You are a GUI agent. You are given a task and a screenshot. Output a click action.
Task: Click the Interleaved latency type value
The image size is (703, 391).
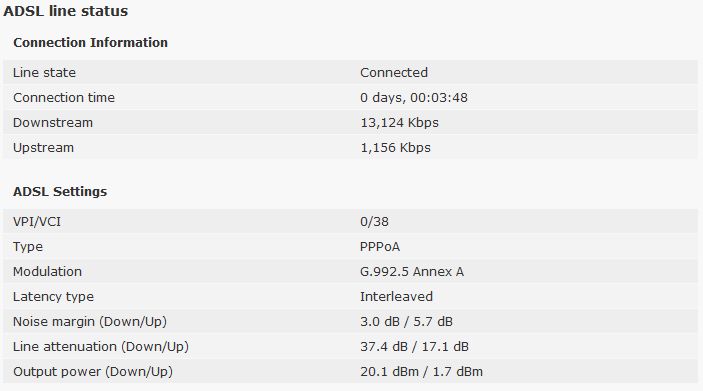[x=396, y=296]
